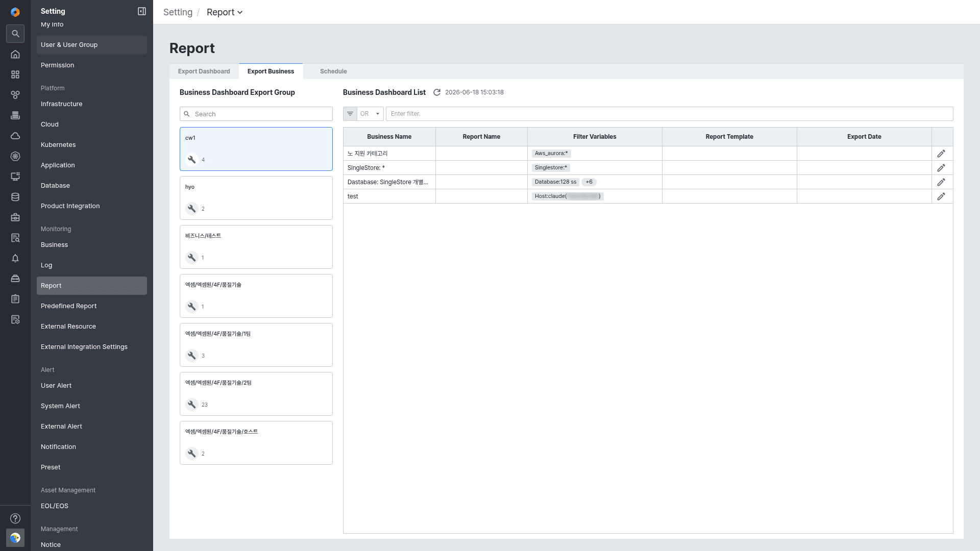Click the Export Date column header
The width and height of the screenshot is (980, 551).
click(864, 137)
